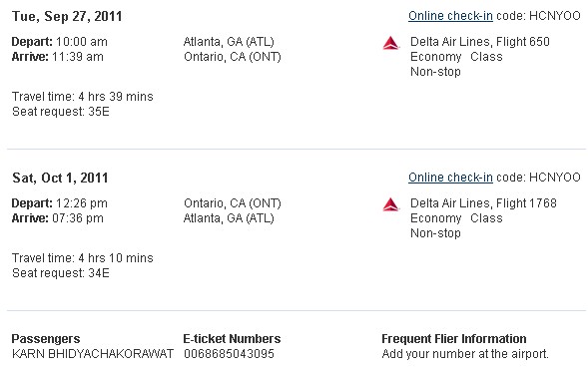Open Online check-in link for Sep 27 flight
Screen dimensions: 588x368
pyautogui.click(x=450, y=16)
